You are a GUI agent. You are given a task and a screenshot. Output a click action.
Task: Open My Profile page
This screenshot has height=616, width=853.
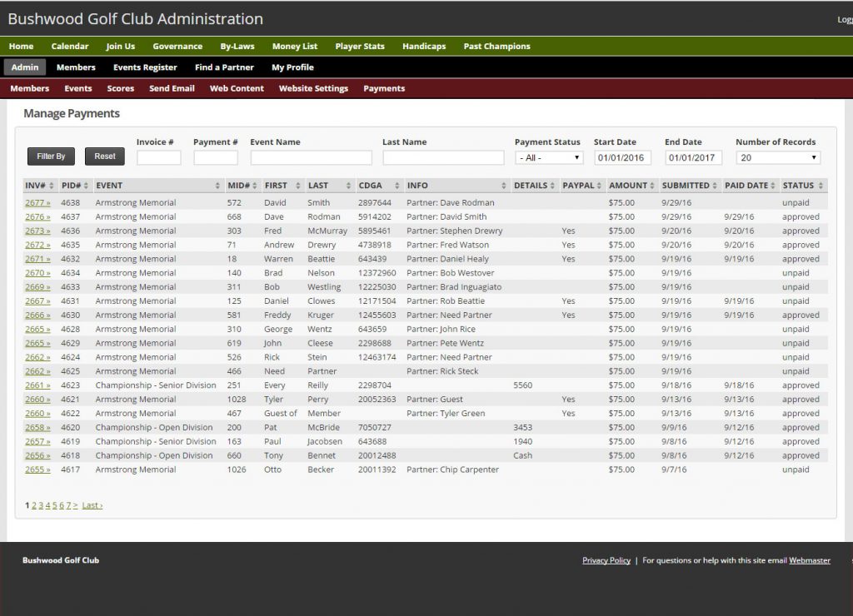coord(292,67)
